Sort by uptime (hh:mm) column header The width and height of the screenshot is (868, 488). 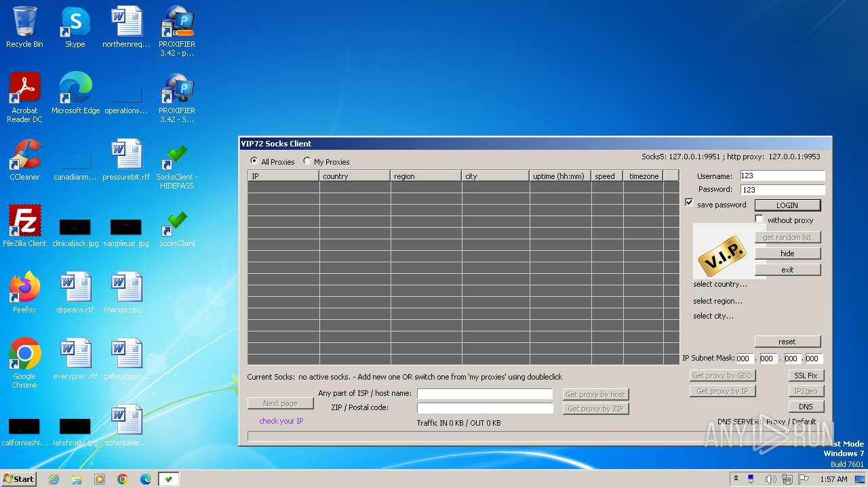(x=560, y=176)
